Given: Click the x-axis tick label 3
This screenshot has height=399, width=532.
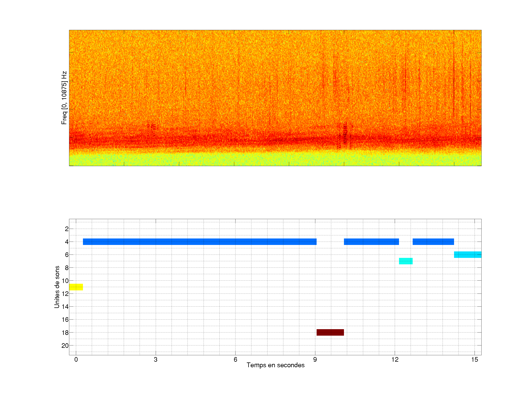Looking at the screenshot, I should click(x=156, y=359).
